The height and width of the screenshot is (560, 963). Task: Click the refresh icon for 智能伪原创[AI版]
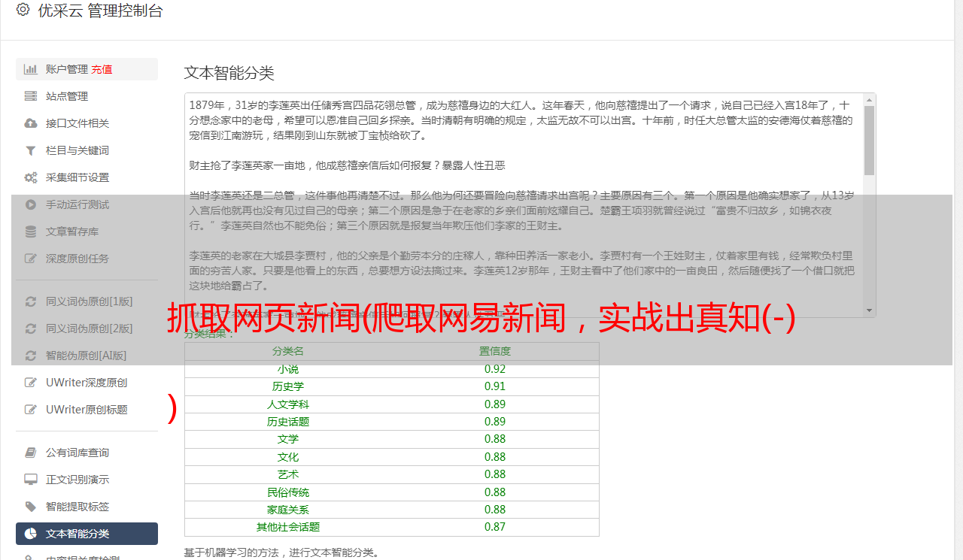pos(31,356)
